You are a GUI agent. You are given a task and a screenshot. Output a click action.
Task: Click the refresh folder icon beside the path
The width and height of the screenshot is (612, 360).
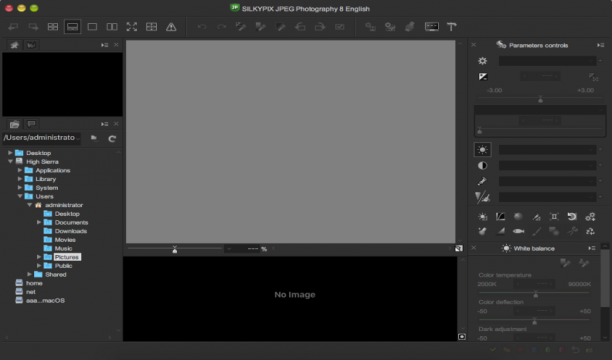point(112,138)
